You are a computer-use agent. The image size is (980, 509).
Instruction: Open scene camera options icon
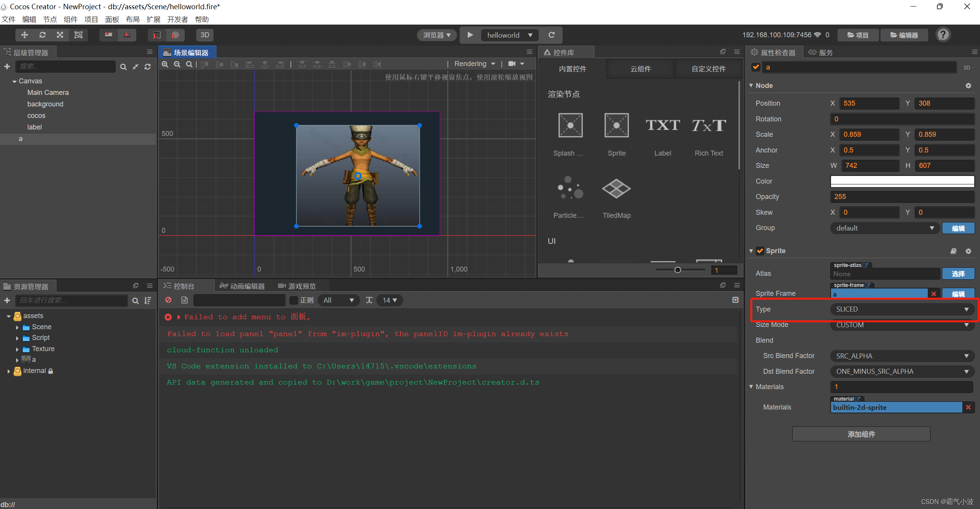click(x=516, y=64)
